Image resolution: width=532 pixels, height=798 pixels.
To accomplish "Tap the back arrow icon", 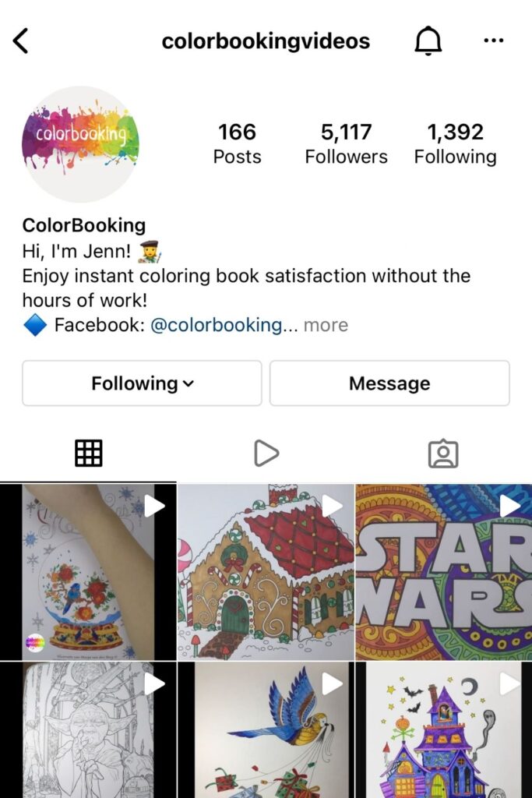I will pyautogui.click(x=20, y=41).
